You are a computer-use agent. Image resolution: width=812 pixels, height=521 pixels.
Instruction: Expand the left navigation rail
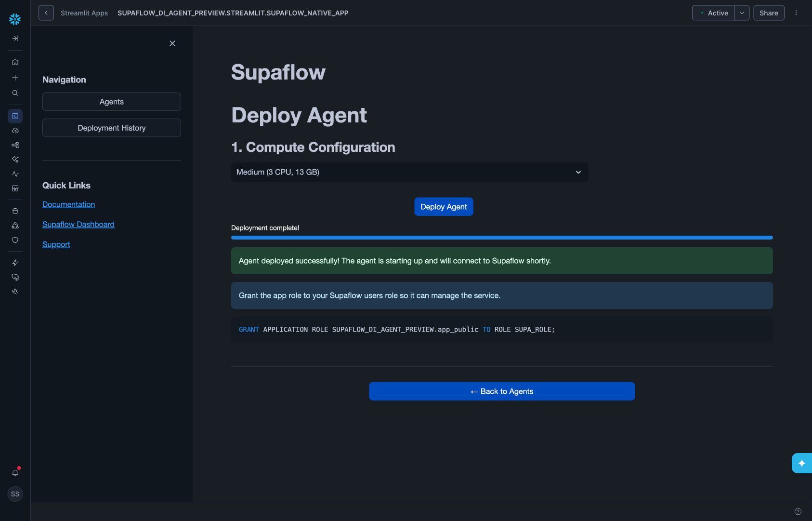pos(15,39)
